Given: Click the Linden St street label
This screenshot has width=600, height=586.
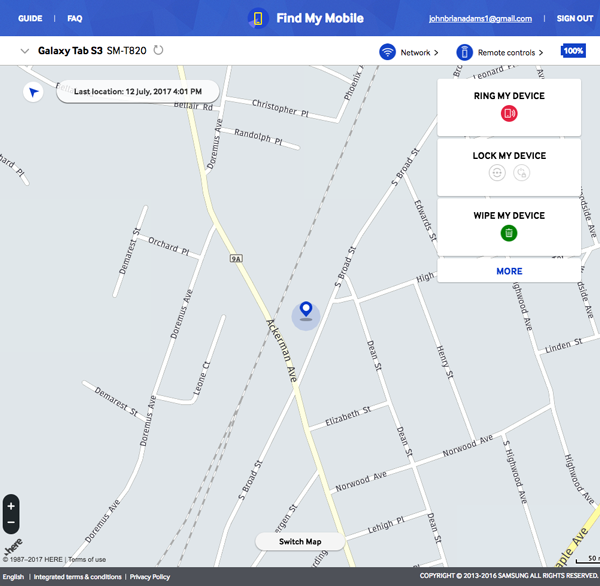Looking at the screenshot, I should click(x=564, y=345).
